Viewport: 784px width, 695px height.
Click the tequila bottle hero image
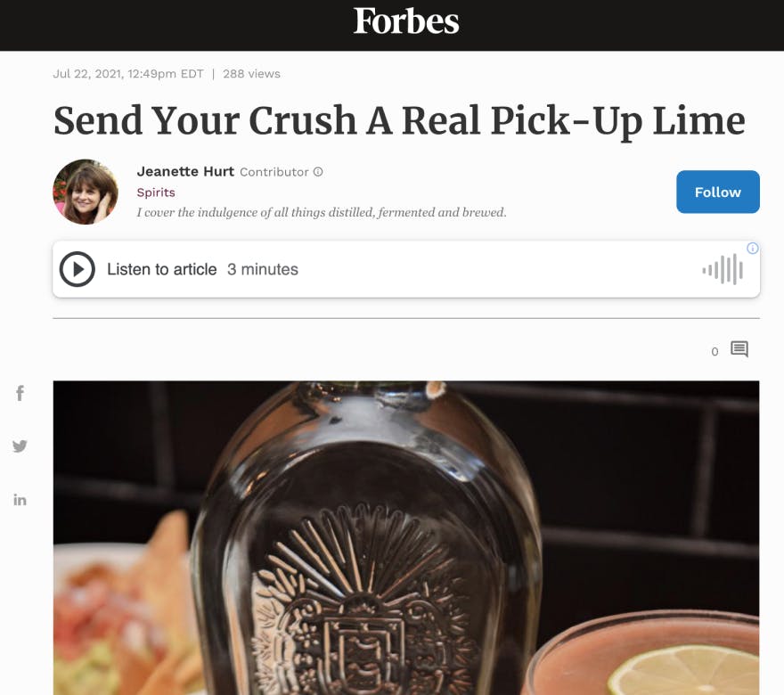click(x=406, y=537)
